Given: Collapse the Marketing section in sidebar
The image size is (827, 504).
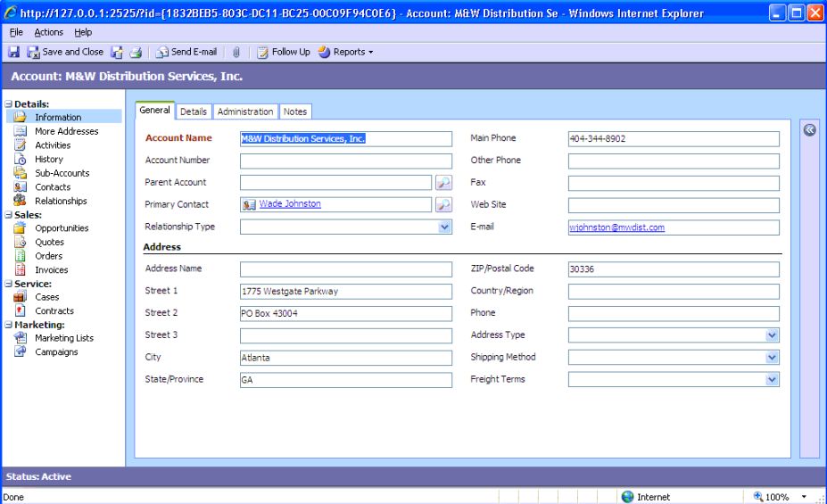Looking at the screenshot, I should 8,325.
